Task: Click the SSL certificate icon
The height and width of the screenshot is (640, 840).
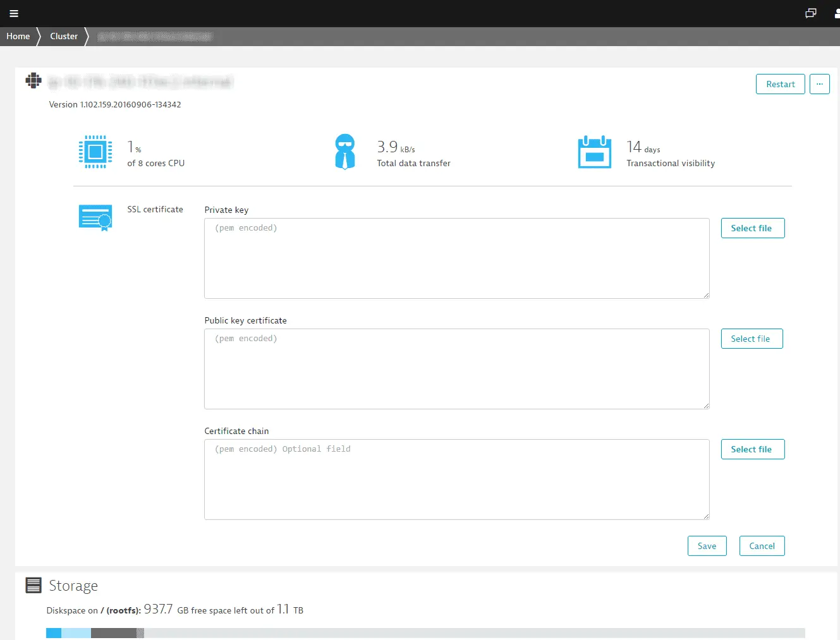Action: (95, 218)
